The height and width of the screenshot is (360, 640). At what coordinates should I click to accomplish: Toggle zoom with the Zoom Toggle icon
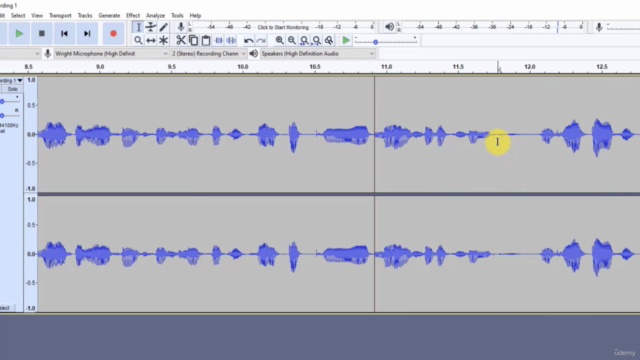pyautogui.click(x=329, y=40)
